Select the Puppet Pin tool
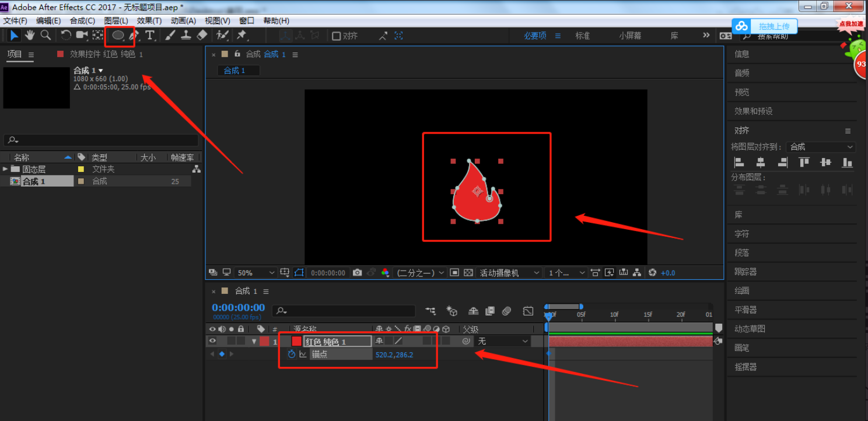The image size is (868, 421). click(242, 36)
